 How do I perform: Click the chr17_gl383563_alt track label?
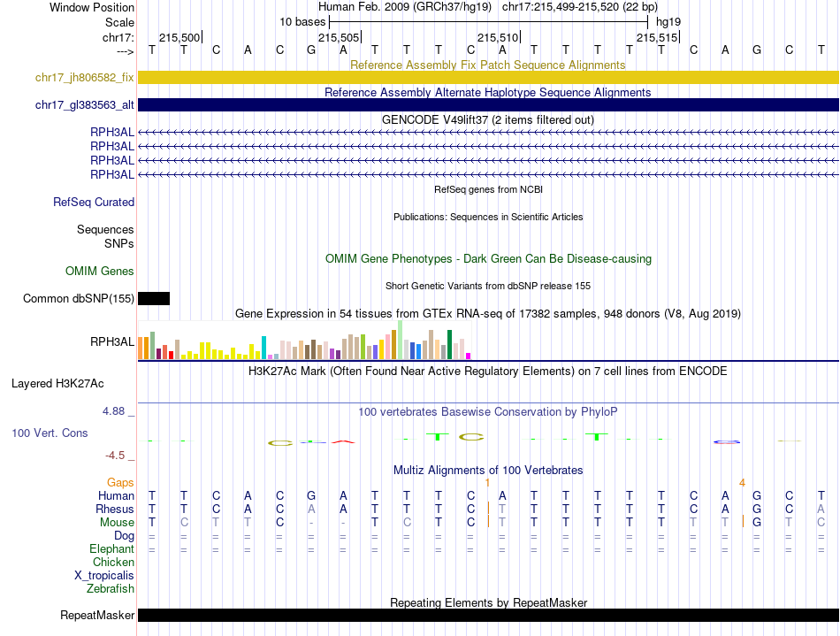pos(84,105)
